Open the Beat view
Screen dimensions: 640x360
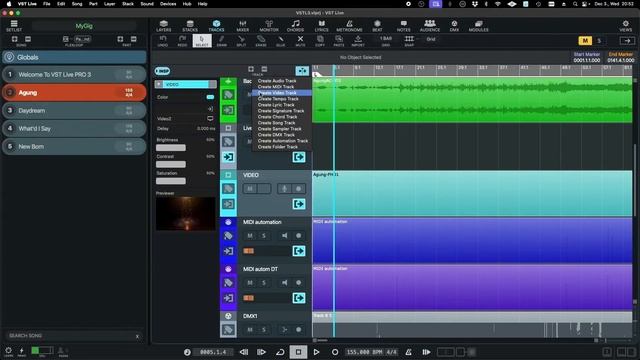tap(377, 26)
